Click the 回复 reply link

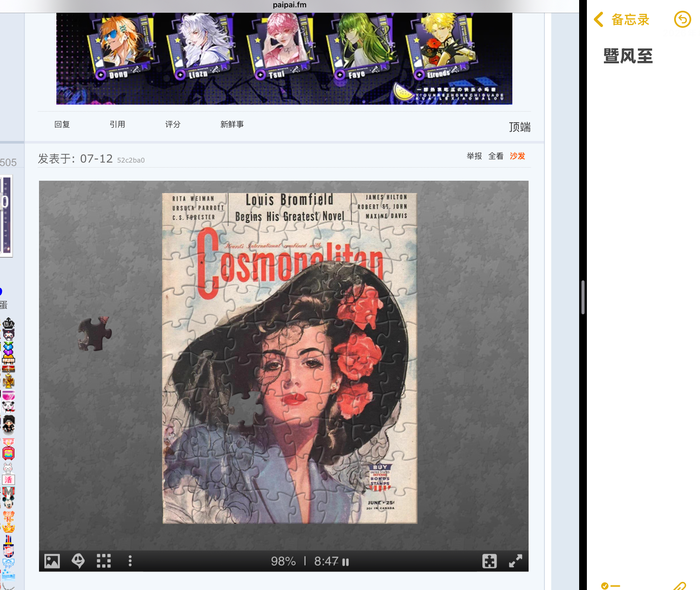point(62,124)
